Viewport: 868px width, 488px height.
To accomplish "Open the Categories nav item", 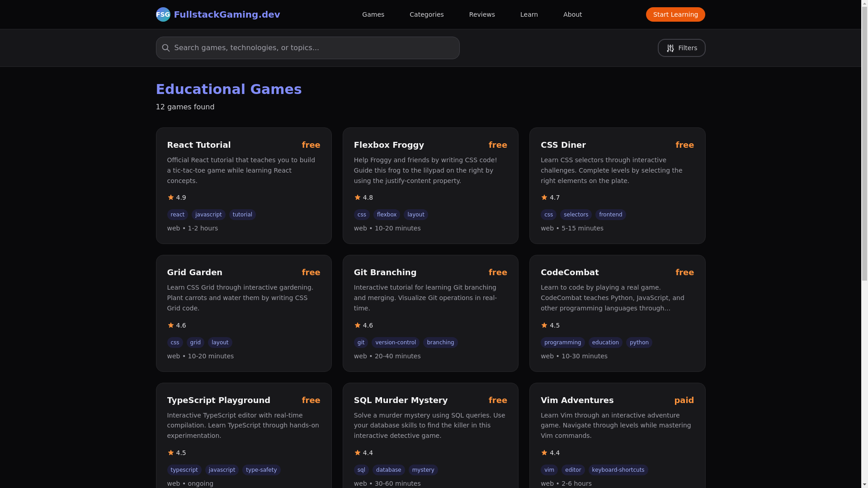I will click(x=426, y=14).
